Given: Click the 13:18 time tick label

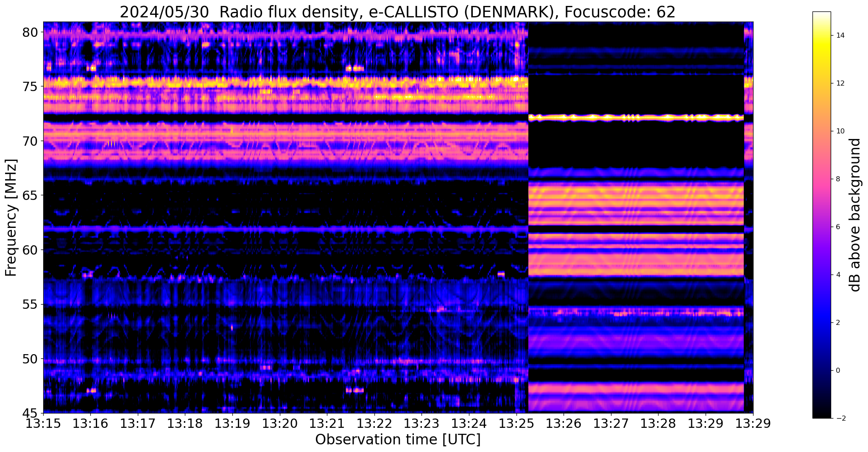Looking at the screenshot, I should click(185, 424).
